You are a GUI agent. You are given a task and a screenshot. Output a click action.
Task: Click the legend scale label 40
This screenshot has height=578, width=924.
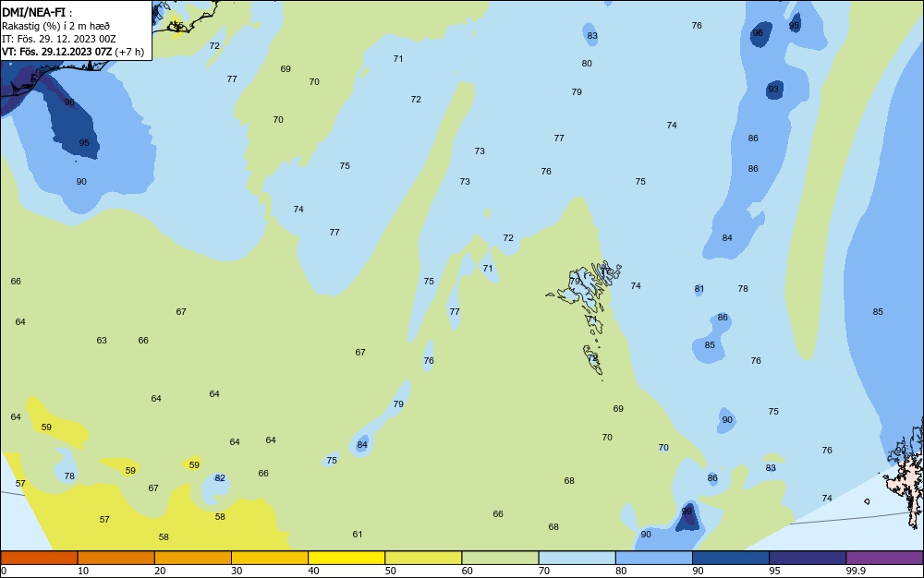coord(313,571)
